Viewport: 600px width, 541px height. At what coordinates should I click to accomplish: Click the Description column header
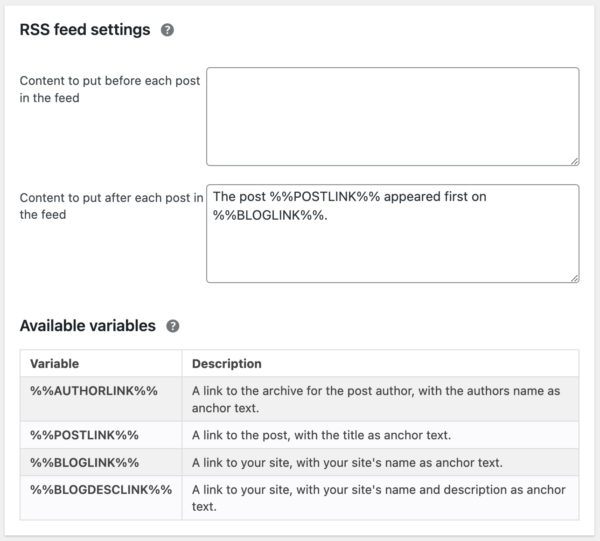point(227,363)
